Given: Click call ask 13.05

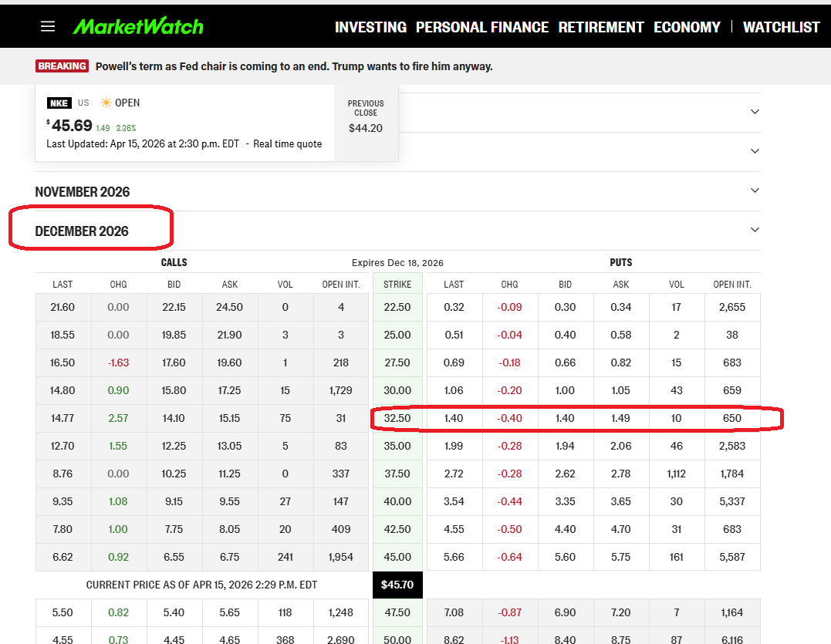Looking at the screenshot, I should (229, 446).
